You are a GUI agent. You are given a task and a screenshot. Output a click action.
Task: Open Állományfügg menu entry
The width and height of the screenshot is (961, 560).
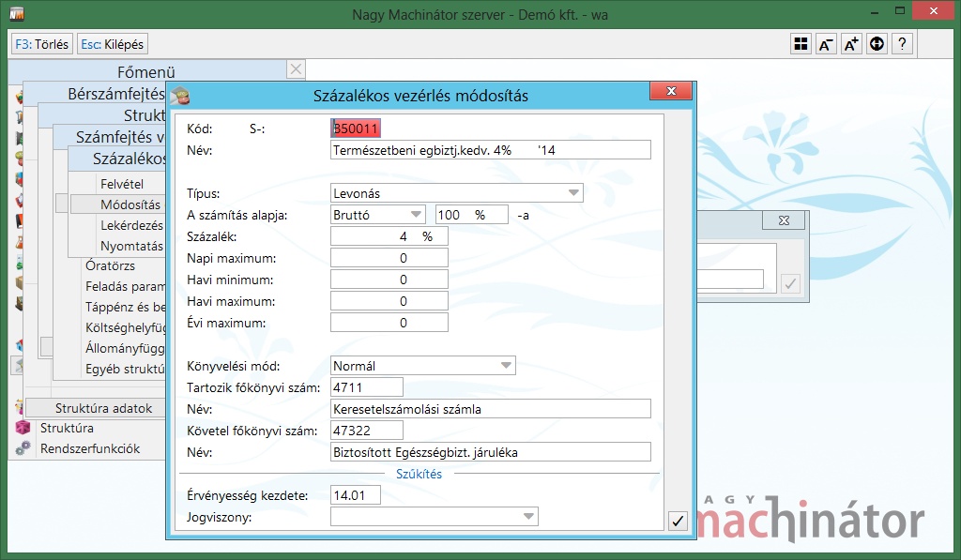pyautogui.click(x=125, y=348)
